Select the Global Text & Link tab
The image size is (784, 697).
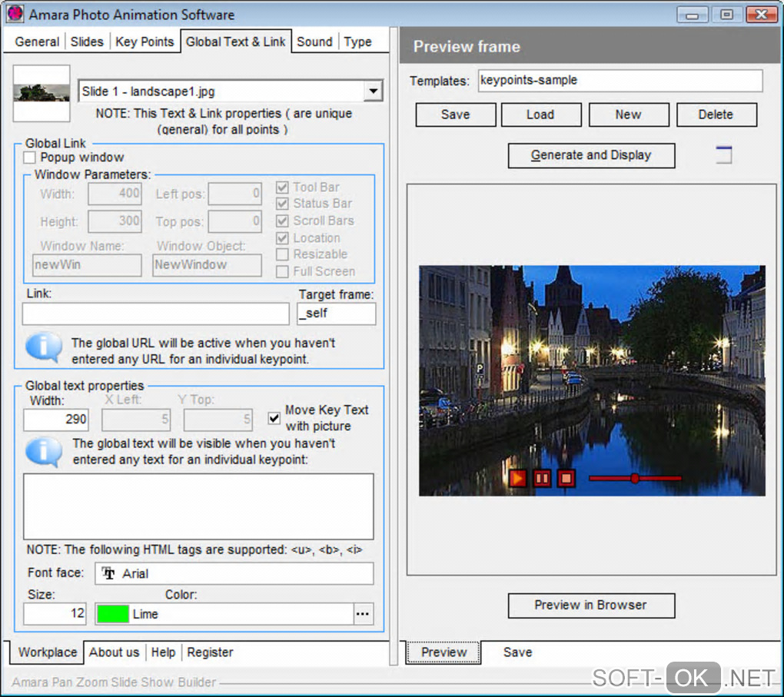235,41
